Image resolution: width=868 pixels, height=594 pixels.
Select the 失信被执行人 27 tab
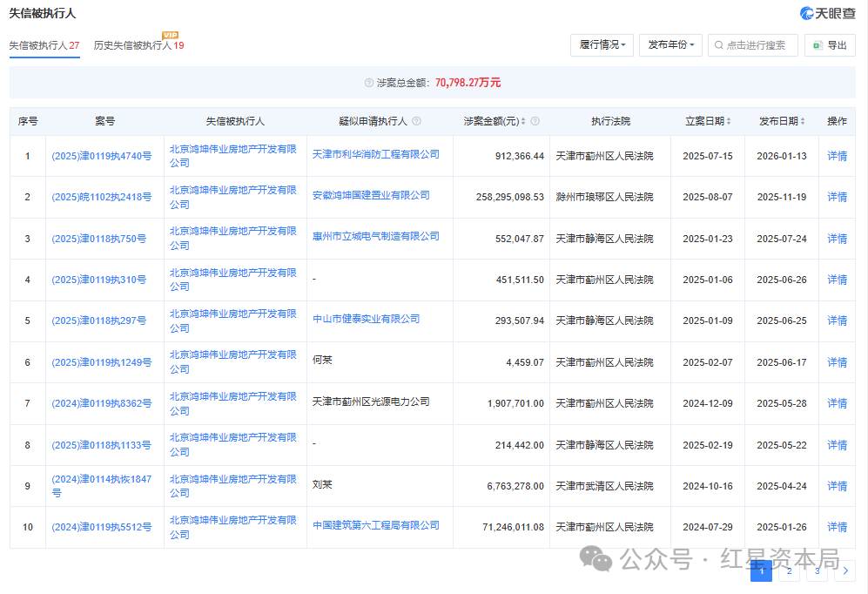(x=44, y=45)
